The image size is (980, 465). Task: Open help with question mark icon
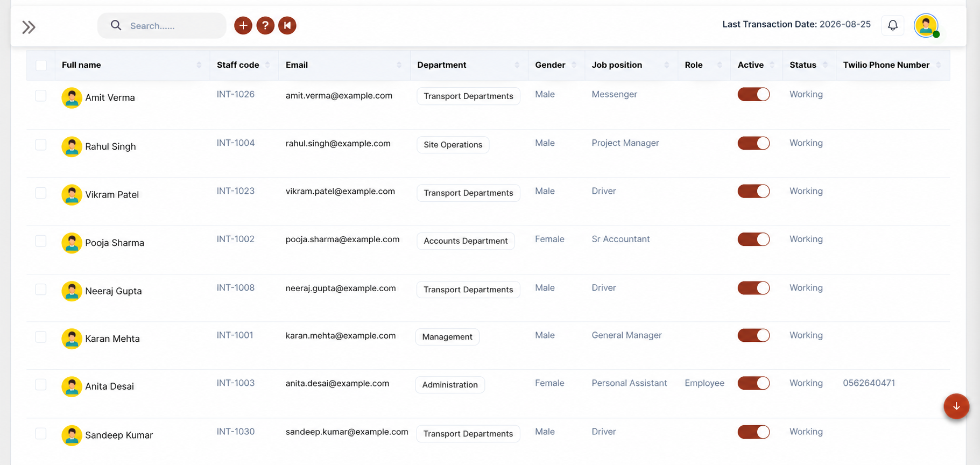(x=265, y=25)
